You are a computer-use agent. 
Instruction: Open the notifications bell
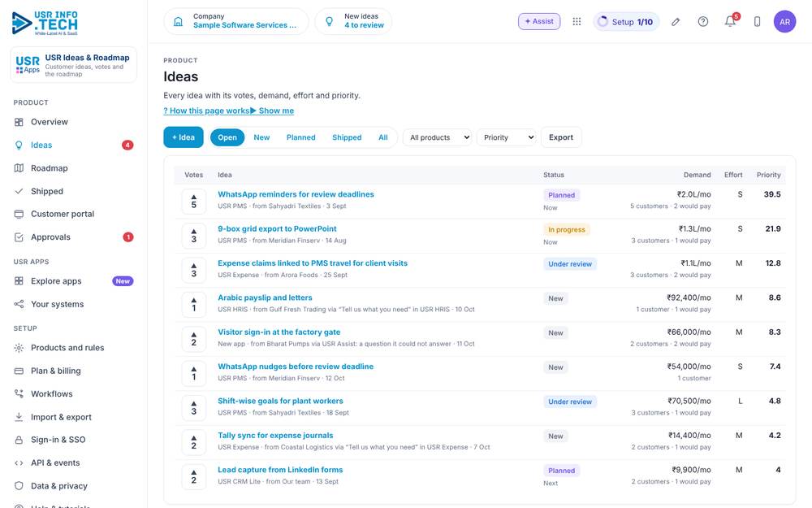tap(730, 22)
